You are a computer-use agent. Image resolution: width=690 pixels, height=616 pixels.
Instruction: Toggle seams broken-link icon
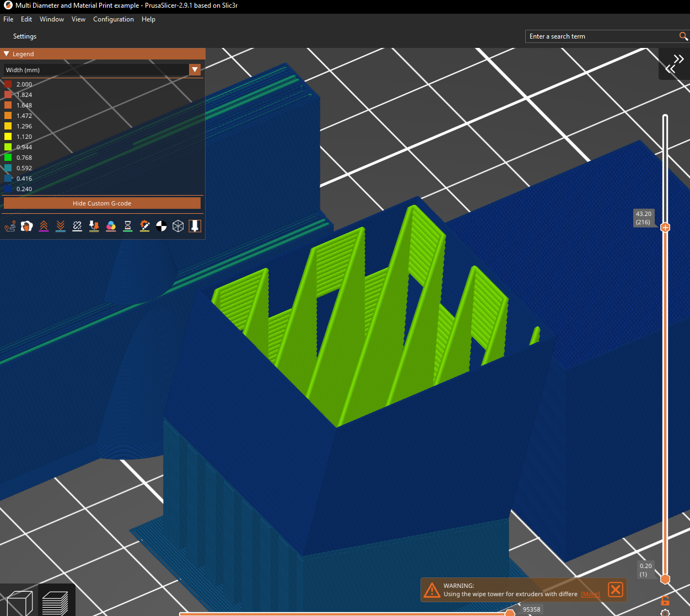[77, 226]
